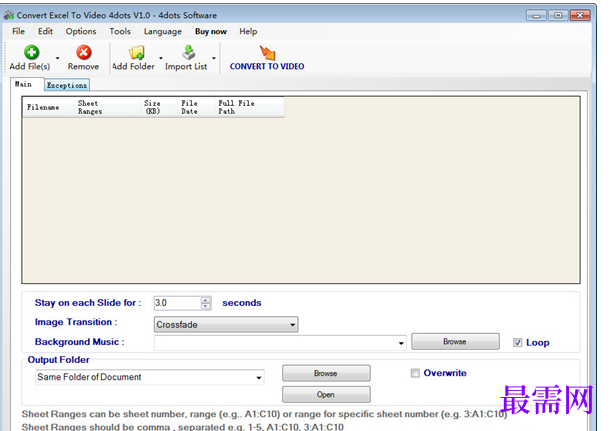Click Browse for output folder

[326, 374]
